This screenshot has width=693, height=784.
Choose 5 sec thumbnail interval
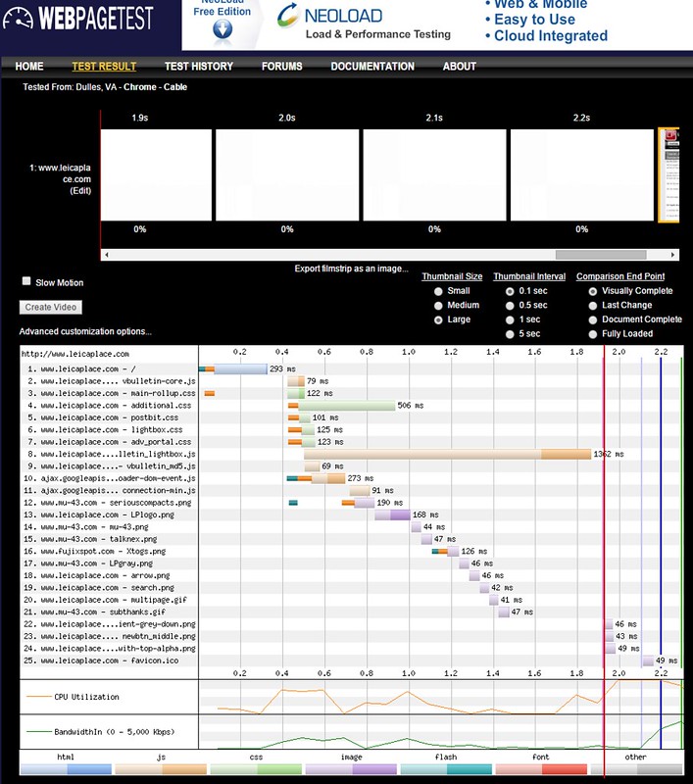tap(510, 334)
